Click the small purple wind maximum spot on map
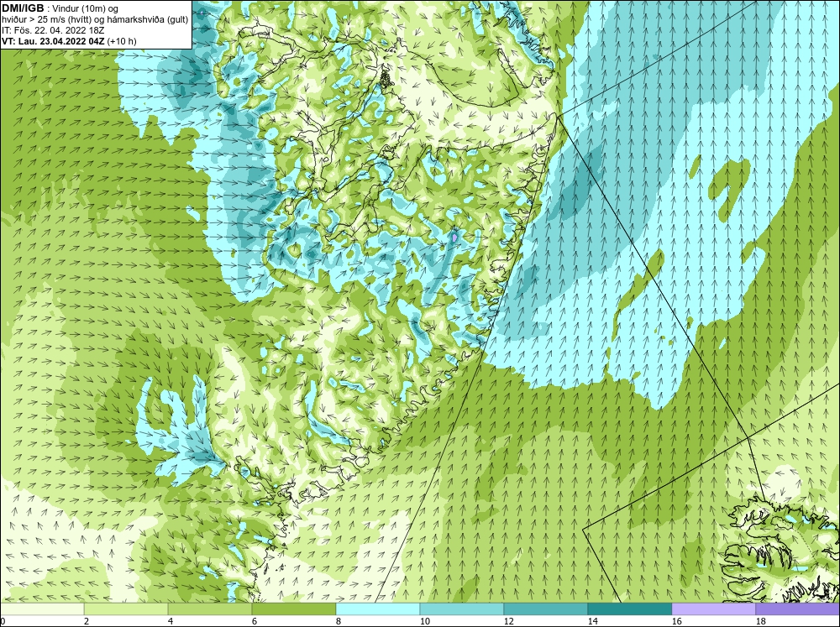 click(x=454, y=236)
